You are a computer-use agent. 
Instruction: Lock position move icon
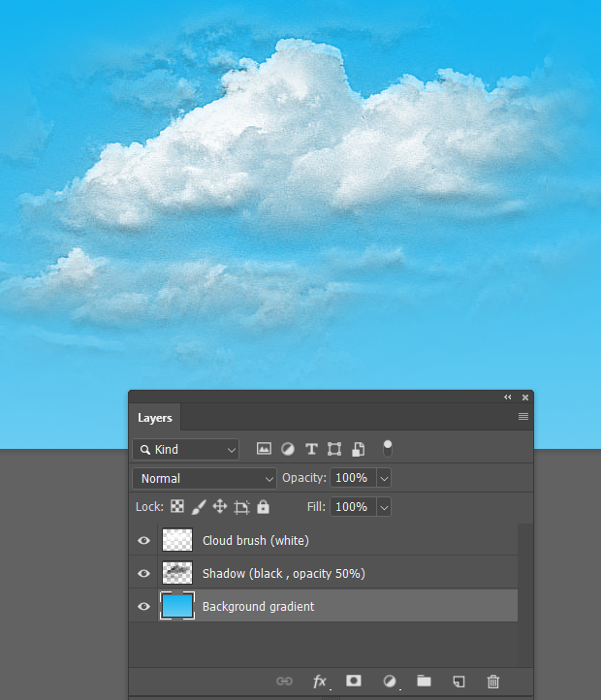tap(220, 507)
